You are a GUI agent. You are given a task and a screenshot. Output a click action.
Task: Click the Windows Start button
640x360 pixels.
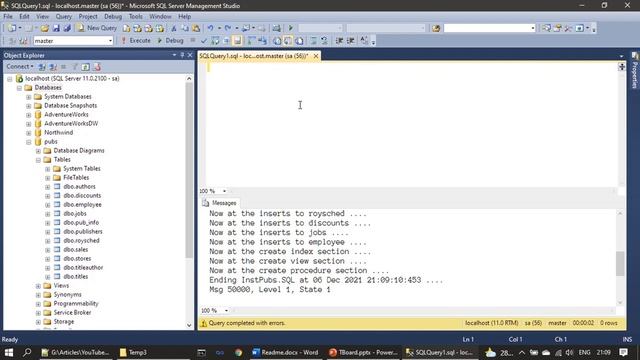(9, 352)
